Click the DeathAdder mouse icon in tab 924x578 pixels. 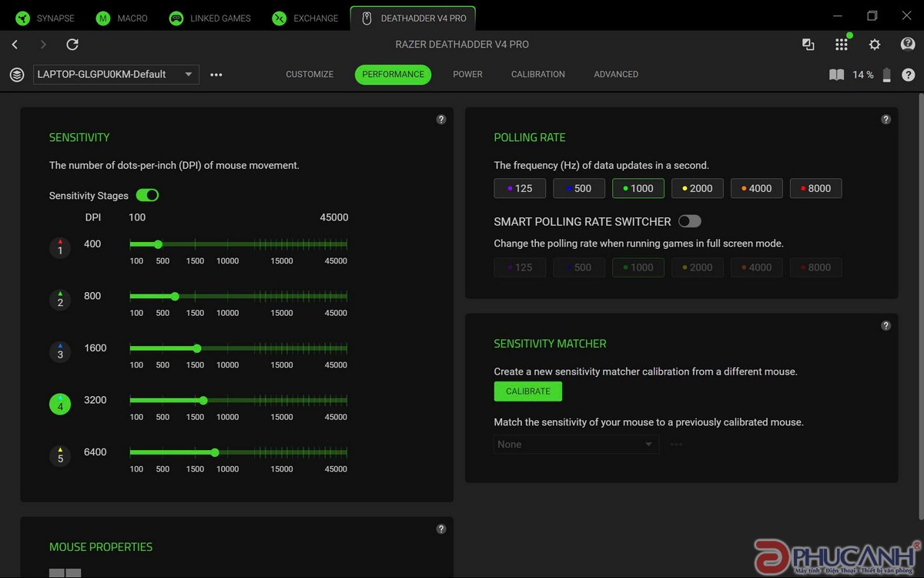tap(367, 18)
